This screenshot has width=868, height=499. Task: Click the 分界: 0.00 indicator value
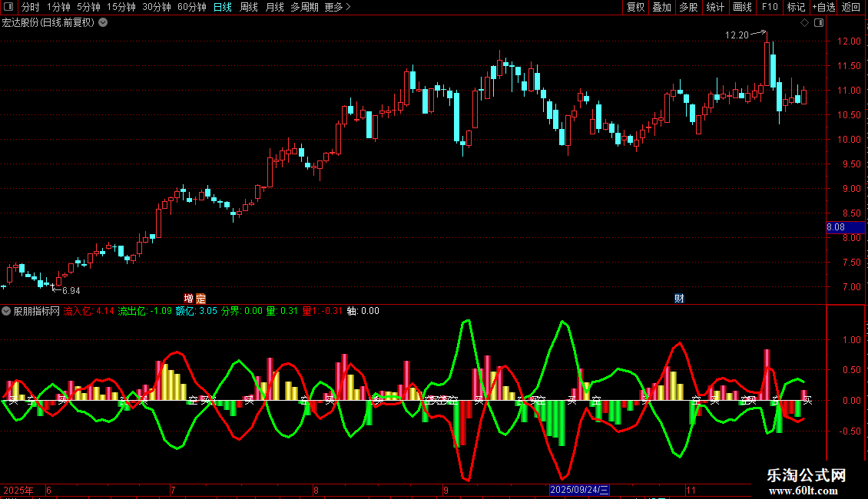click(242, 311)
